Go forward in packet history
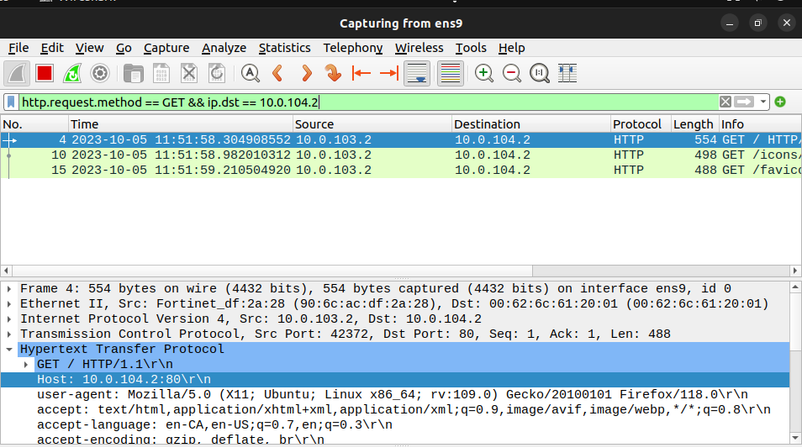 pos(306,74)
